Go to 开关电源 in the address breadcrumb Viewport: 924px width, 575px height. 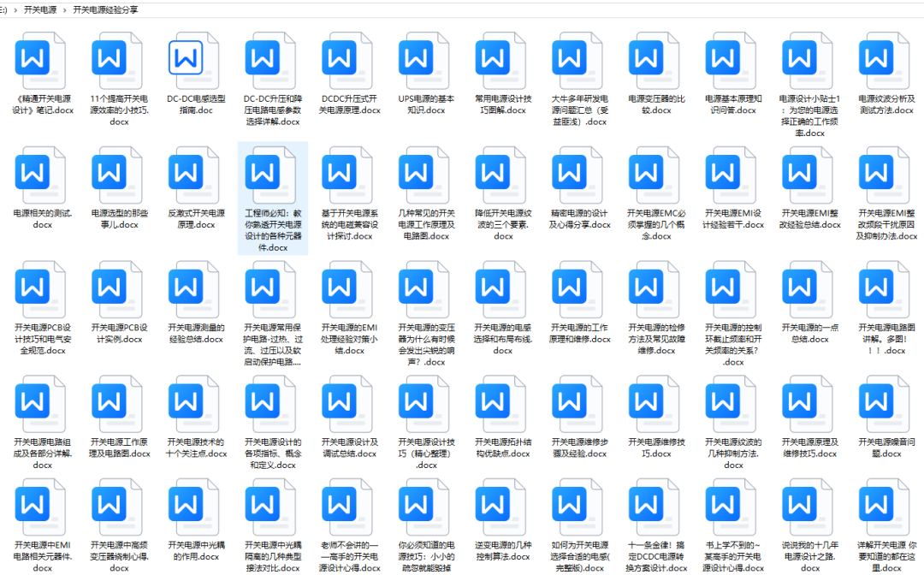click(40, 10)
